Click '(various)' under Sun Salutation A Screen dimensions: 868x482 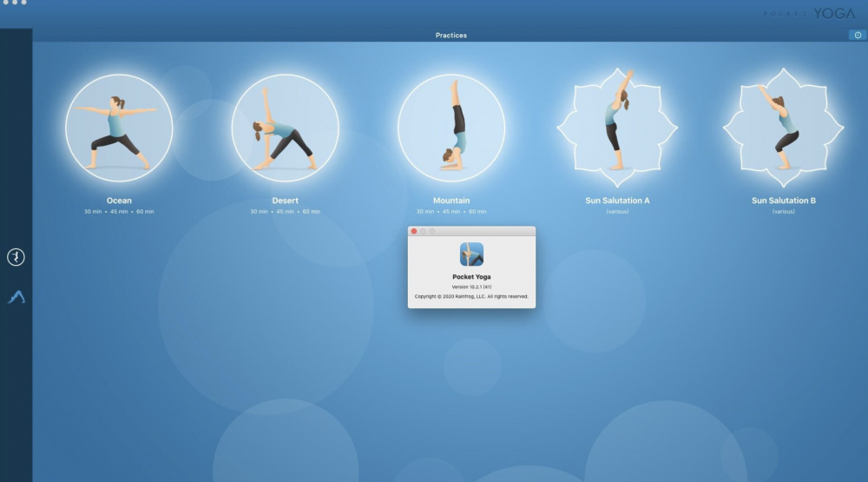point(617,212)
